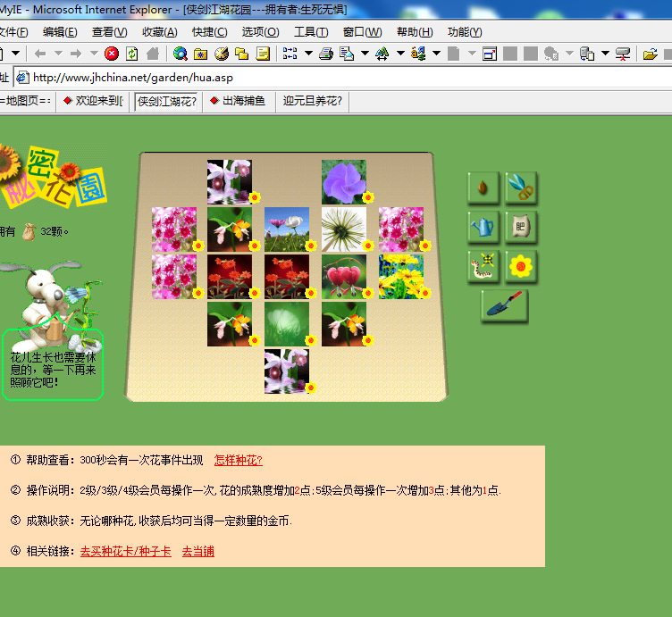This screenshot has height=617, width=672.
Task: Open the 帮助(H) menu
Action: (415, 32)
